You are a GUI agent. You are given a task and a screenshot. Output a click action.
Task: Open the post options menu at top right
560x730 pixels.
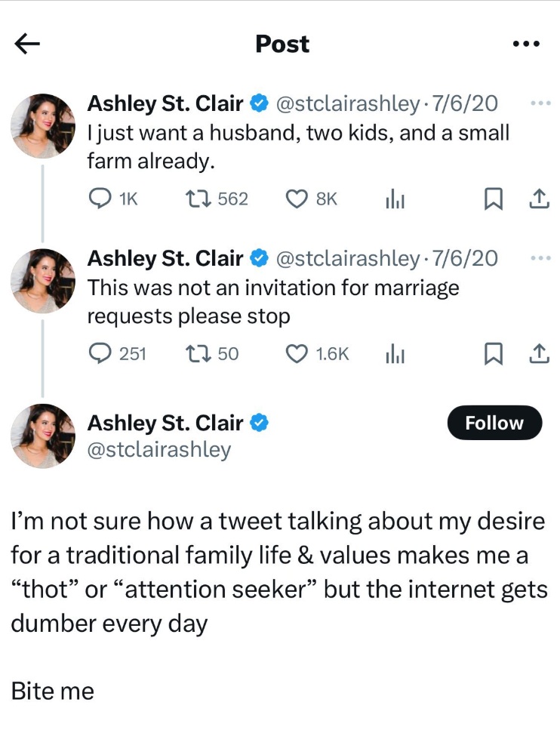[x=525, y=43]
